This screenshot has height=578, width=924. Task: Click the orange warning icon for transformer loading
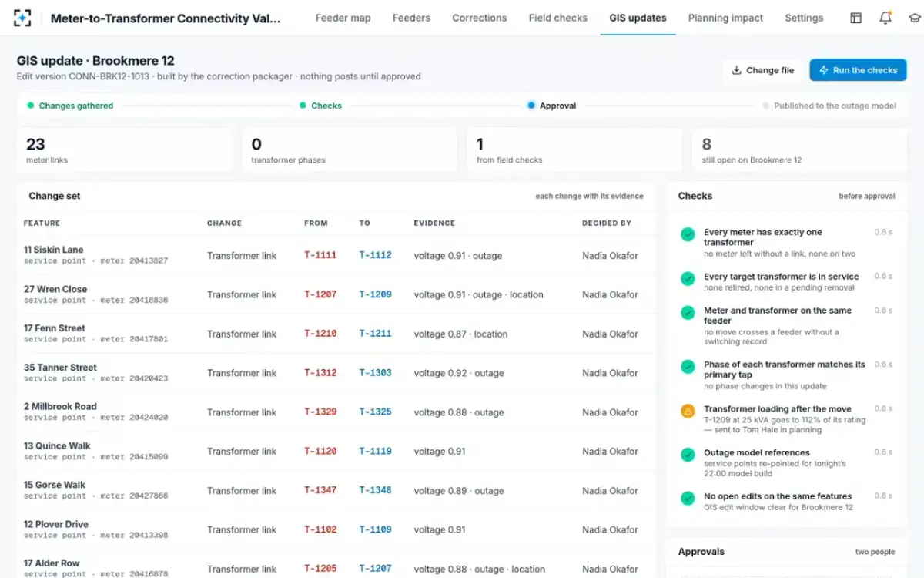pyautogui.click(x=688, y=411)
